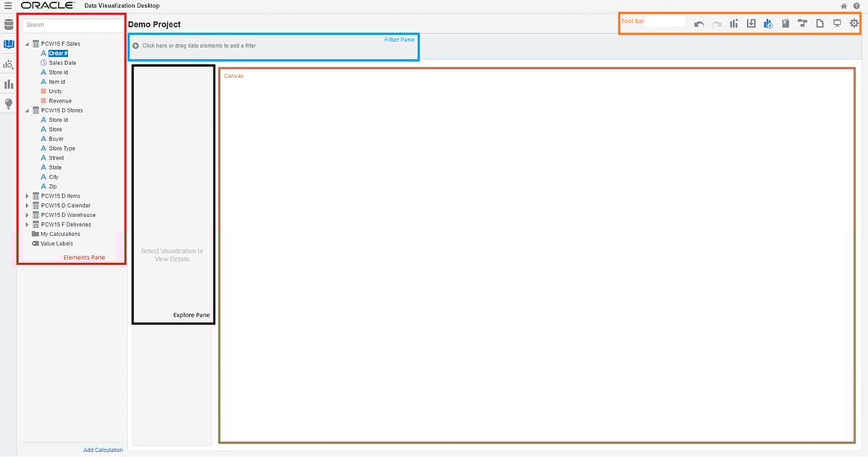Click the add a filter prompt text
This screenshot has width=868, height=457.
199,46
